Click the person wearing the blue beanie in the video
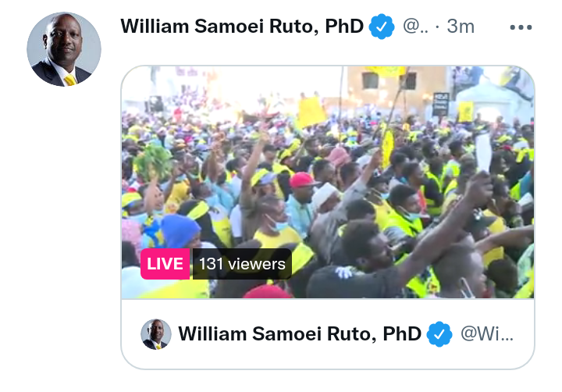The height and width of the screenshot is (392, 562). click(180, 231)
